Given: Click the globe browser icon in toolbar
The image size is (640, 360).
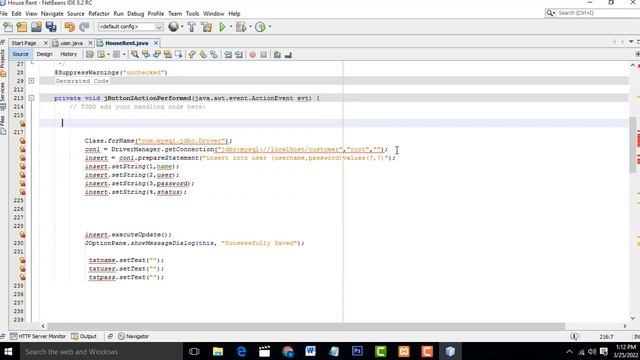Looking at the screenshot, I should 173,27.
